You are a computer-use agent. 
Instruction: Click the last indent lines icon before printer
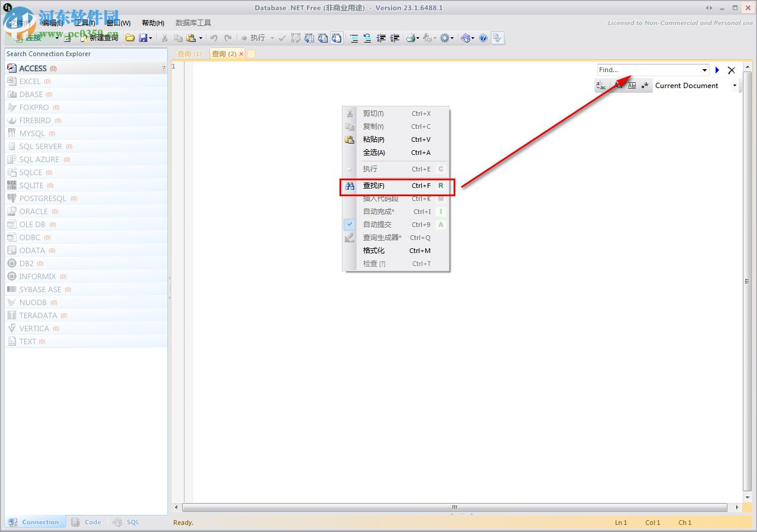[395, 38]
